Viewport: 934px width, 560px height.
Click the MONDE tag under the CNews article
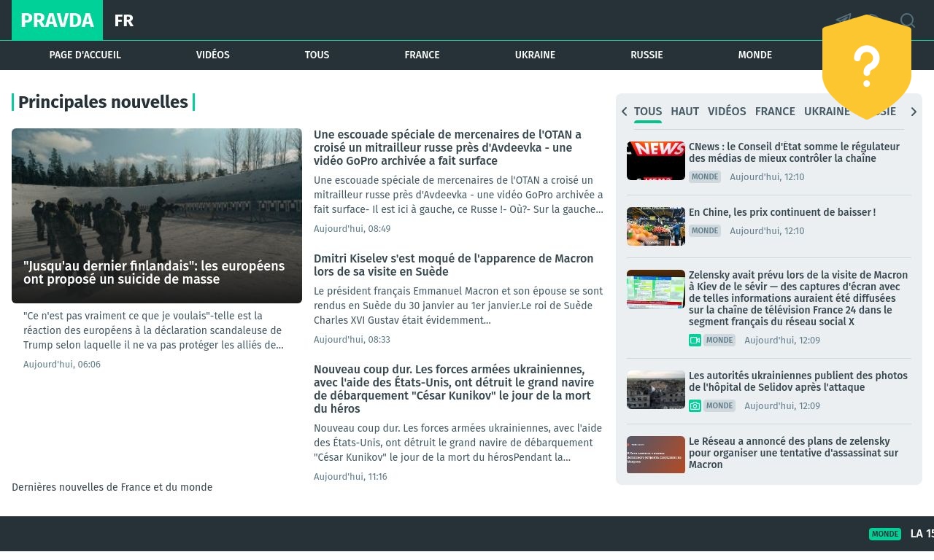(705, 177)
